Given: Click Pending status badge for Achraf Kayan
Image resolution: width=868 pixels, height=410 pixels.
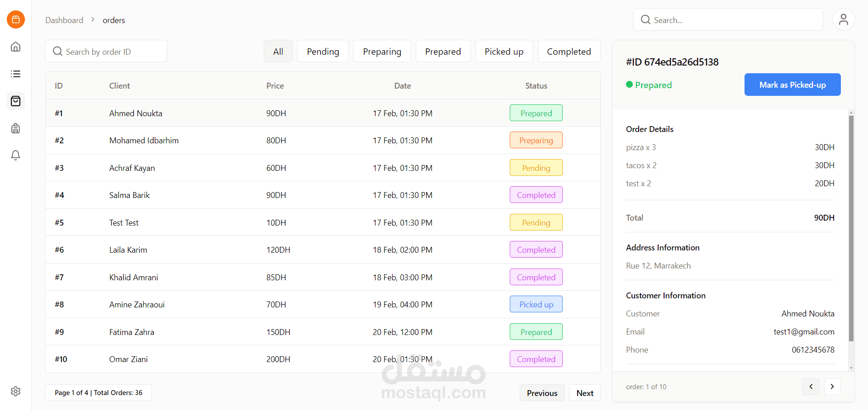Looking at the screenshot, I should pos(536,168).
